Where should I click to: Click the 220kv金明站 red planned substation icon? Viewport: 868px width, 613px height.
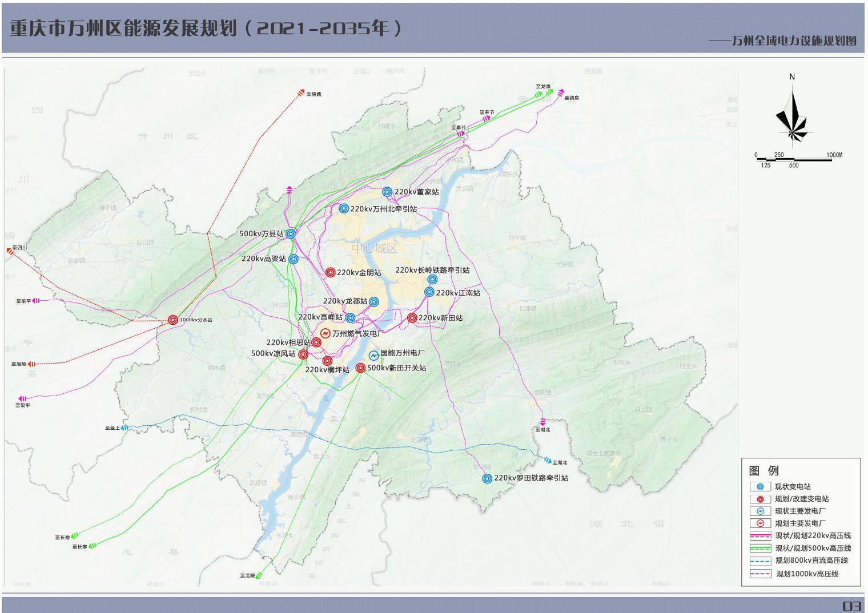[330, 273]
